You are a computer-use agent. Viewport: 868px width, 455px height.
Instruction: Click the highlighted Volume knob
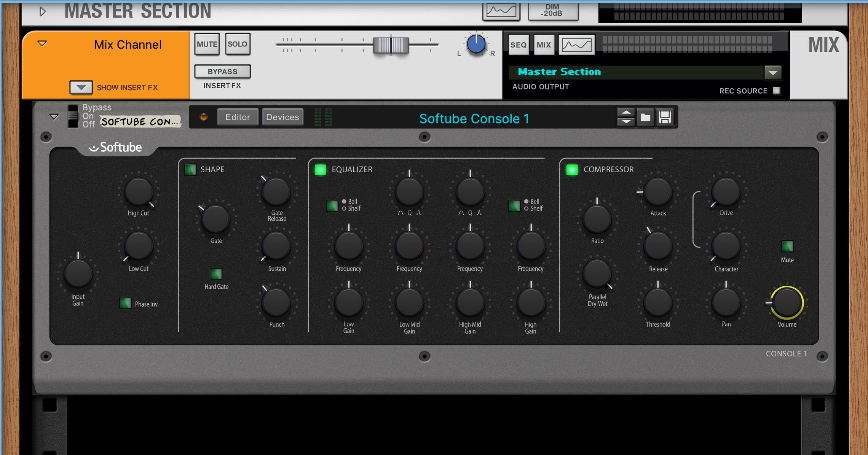tap(787, 302)
